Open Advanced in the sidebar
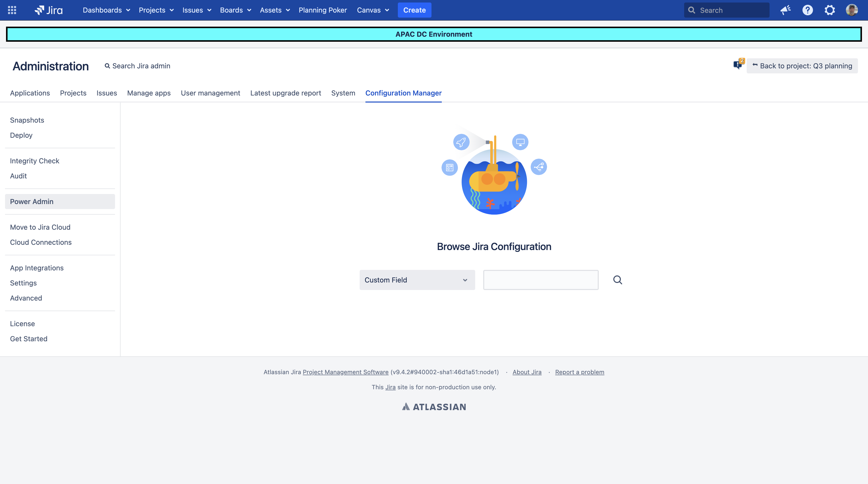Viewport: 868px width, 484px height. 26,298
